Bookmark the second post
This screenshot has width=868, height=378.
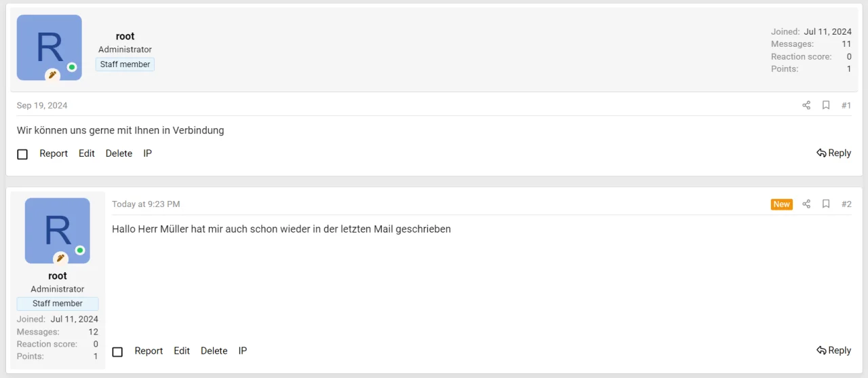point(826,204)
